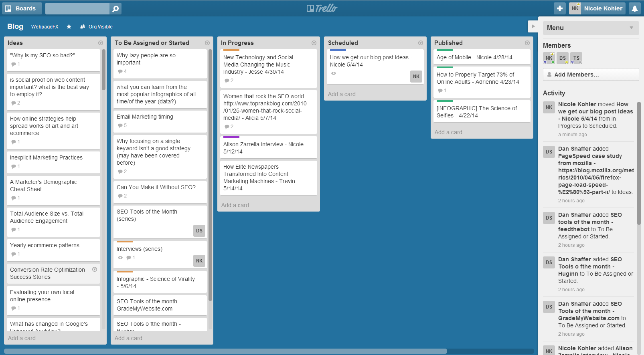This screenshot has width=644, height=355.
Task: Open WebpageFX organization link
Action: pos(45,27)
